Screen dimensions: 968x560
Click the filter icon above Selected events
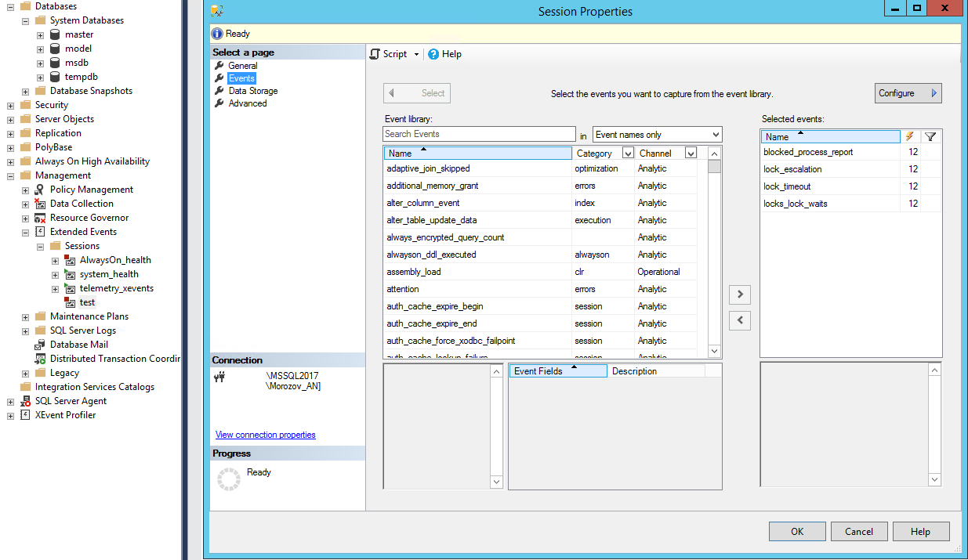930,136
